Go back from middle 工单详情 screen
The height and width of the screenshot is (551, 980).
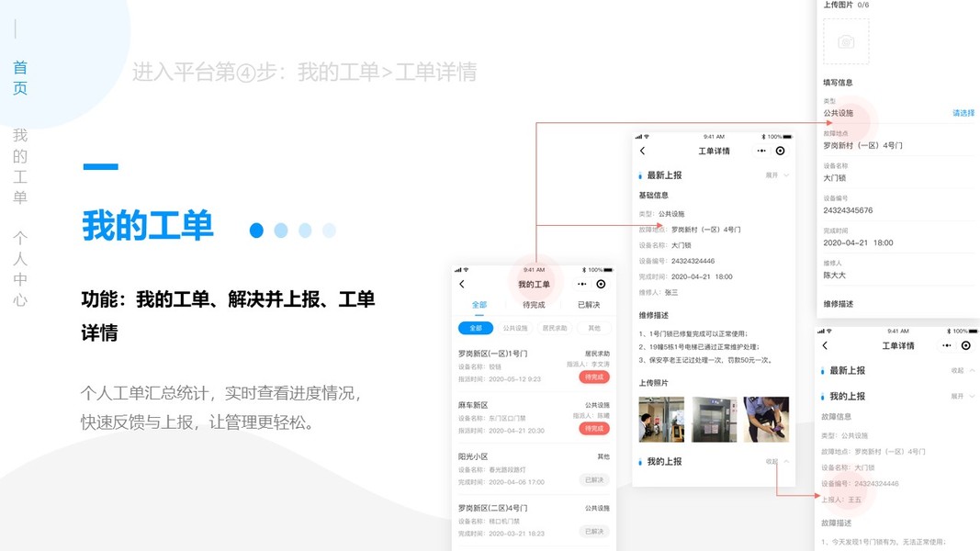tap(643, 151)
